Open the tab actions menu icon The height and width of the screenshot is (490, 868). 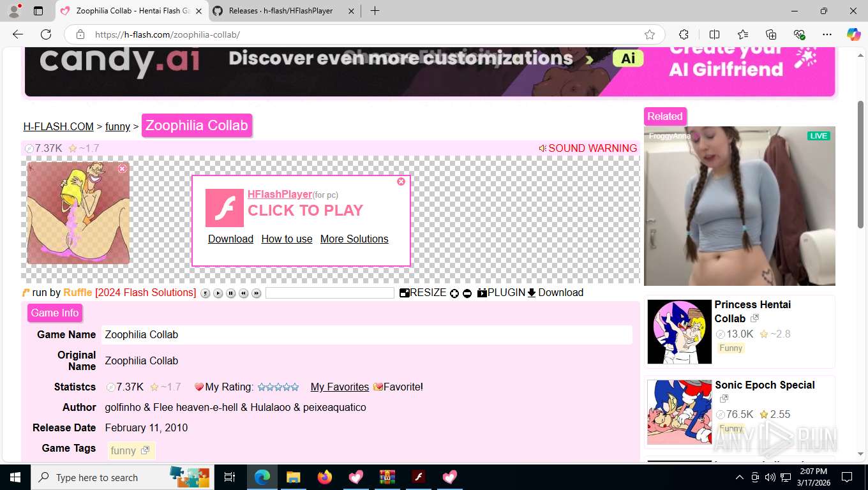(38, 11)
